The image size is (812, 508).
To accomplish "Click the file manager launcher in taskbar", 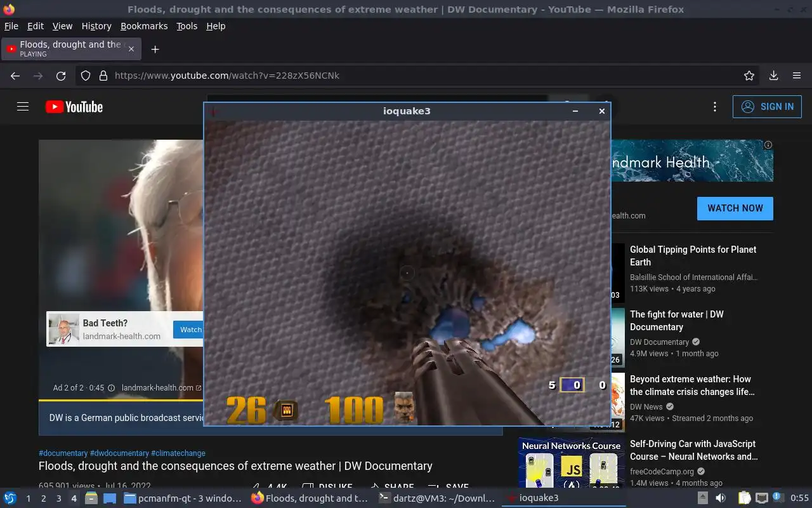I will coord(91,498).
